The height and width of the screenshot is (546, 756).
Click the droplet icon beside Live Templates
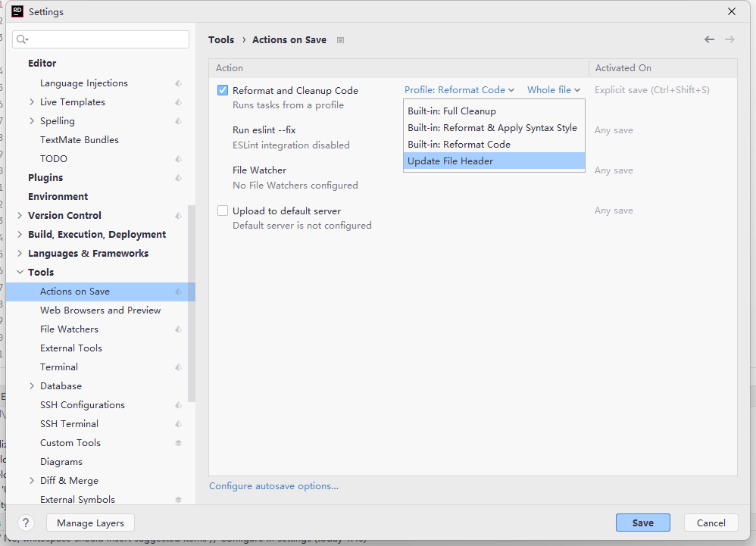point(177,101)
